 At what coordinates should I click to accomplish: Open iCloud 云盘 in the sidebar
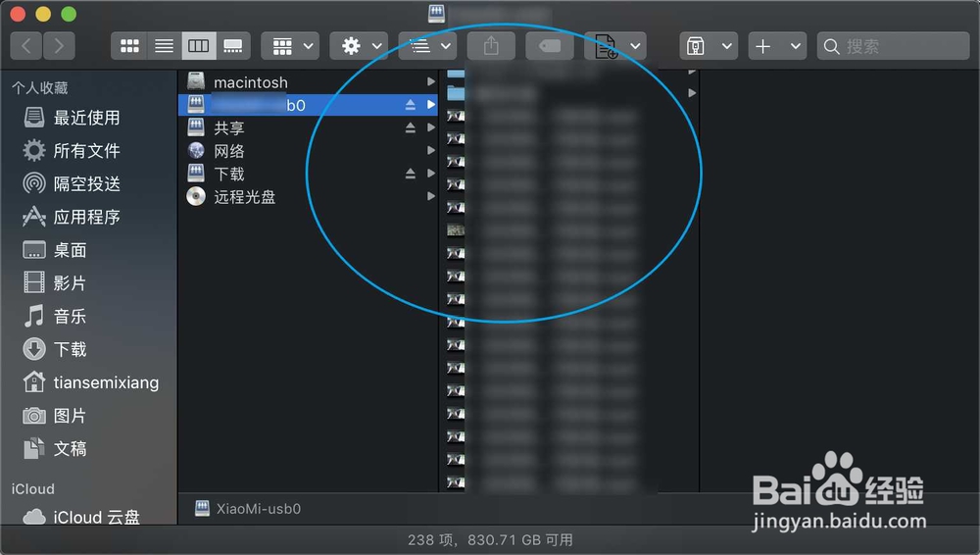[81, 517]
